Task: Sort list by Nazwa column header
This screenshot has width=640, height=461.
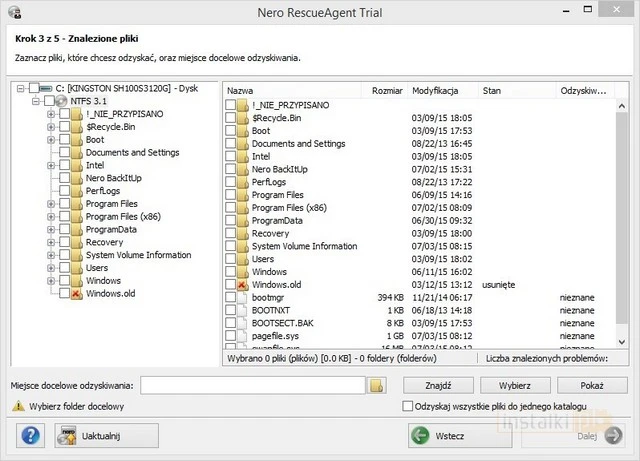Action: pos(295,90)
